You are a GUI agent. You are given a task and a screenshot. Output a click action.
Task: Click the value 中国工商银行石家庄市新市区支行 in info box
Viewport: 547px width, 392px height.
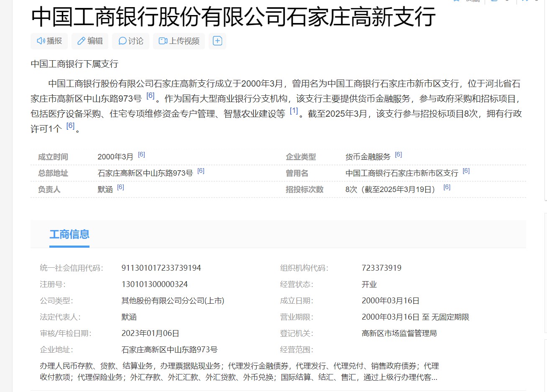click(x=402, y=173)
